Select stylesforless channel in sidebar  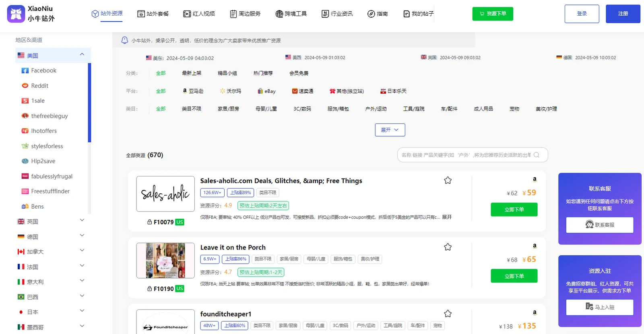coord(42,146)
